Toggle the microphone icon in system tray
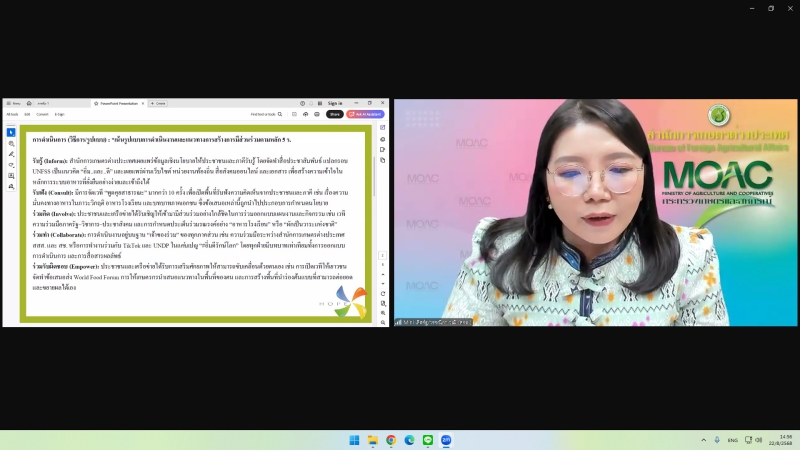This screenshot has width=800, height=450. pyautogui.click(x=717, y=440)
